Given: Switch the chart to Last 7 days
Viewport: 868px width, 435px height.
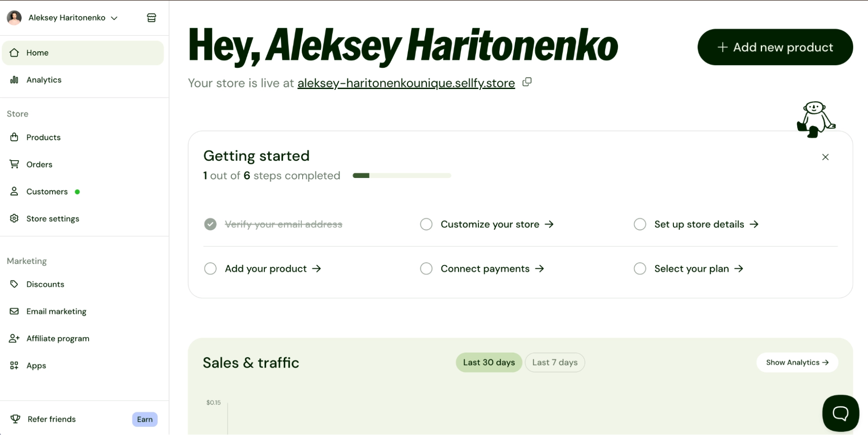Looking at the screenshot, I should (554, 362).
